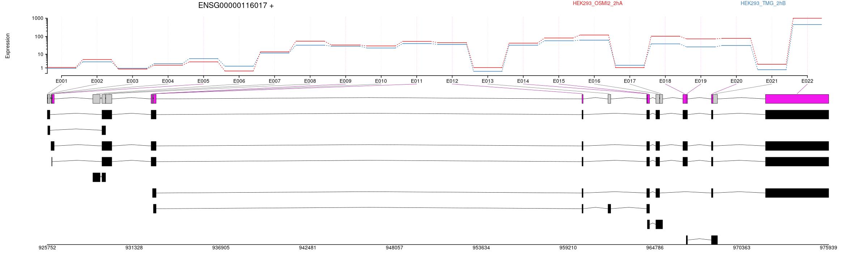Click the E008 exon bin label
This screenshot has width=868, height=253.
310,81
